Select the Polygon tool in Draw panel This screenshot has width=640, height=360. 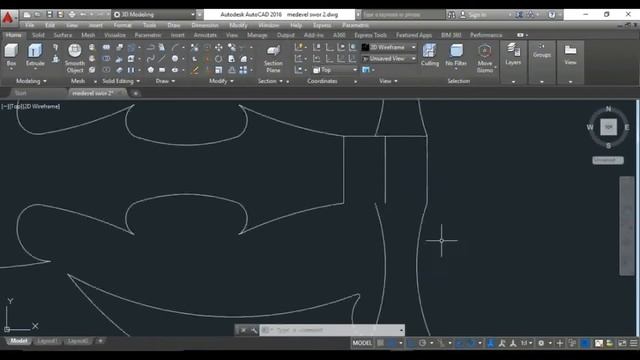point(151,70)
